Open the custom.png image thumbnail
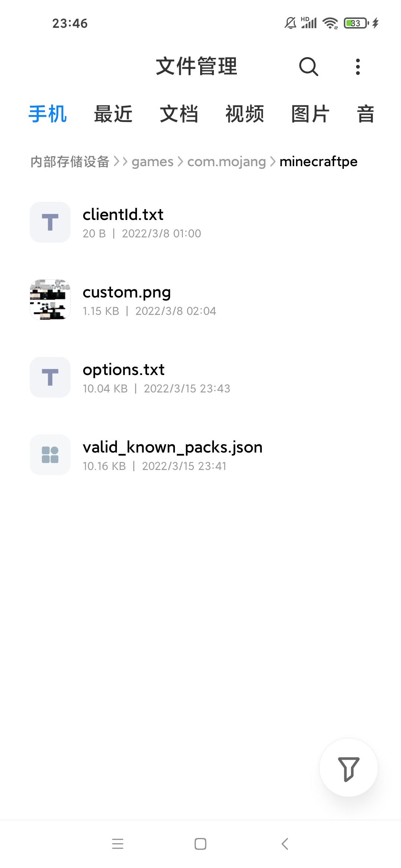Viewport: 401px width, 868px height. [x=50, y=300]
